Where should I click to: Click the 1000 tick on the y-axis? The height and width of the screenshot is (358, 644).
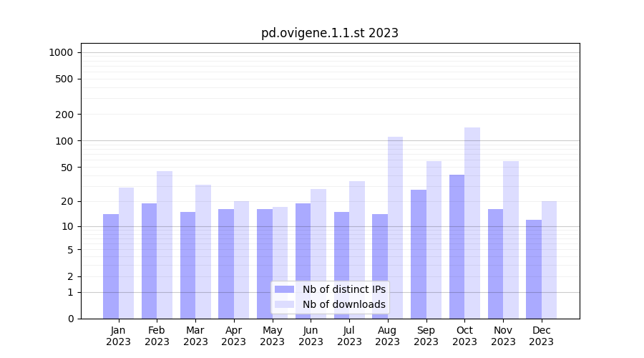(61, 52)
